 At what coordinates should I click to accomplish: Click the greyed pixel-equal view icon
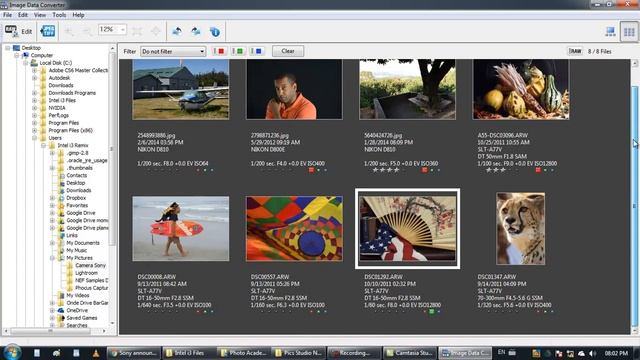click(x=156, y=31)
